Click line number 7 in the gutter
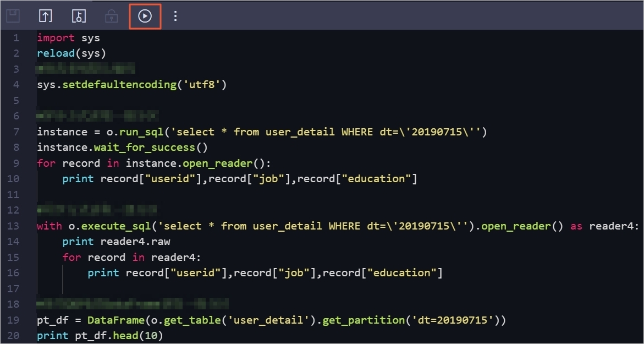This screenshot has height=344, width=644. tap(16, 132)
